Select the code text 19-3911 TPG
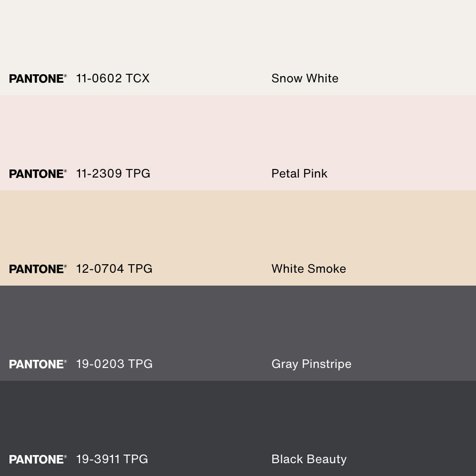The image size is (476, 476). (112, 459)
